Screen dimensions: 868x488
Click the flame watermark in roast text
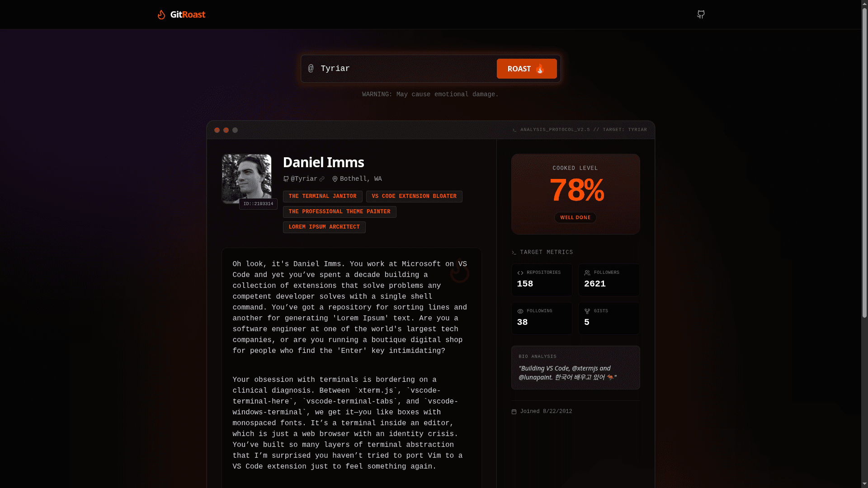pyautogui.click(x=460, y=271)
